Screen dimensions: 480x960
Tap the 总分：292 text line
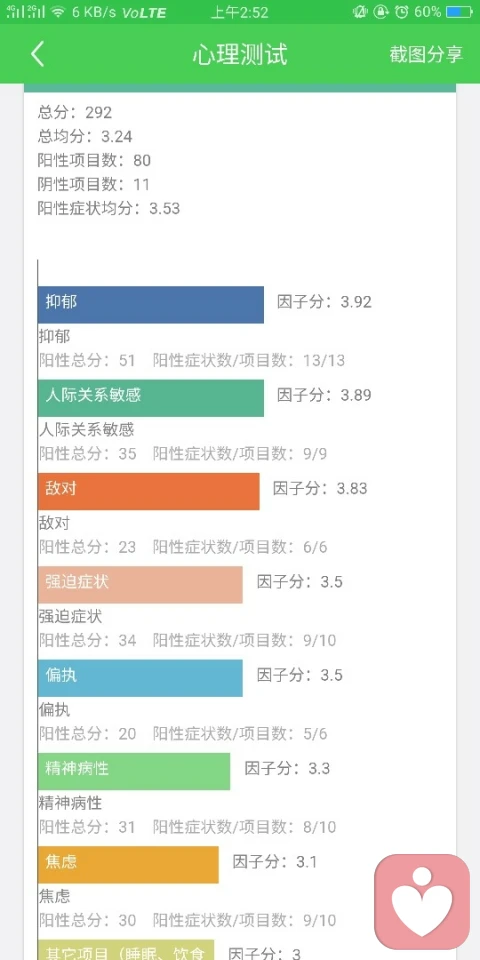tap(75, 112)
